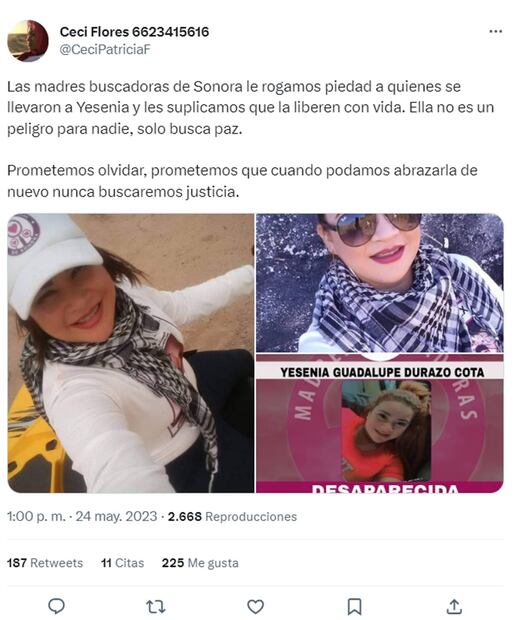514x620 pixels.
Task: Select the tweet text about madres buscadoras
Action: pyautogui.click(x=251, y=139)
